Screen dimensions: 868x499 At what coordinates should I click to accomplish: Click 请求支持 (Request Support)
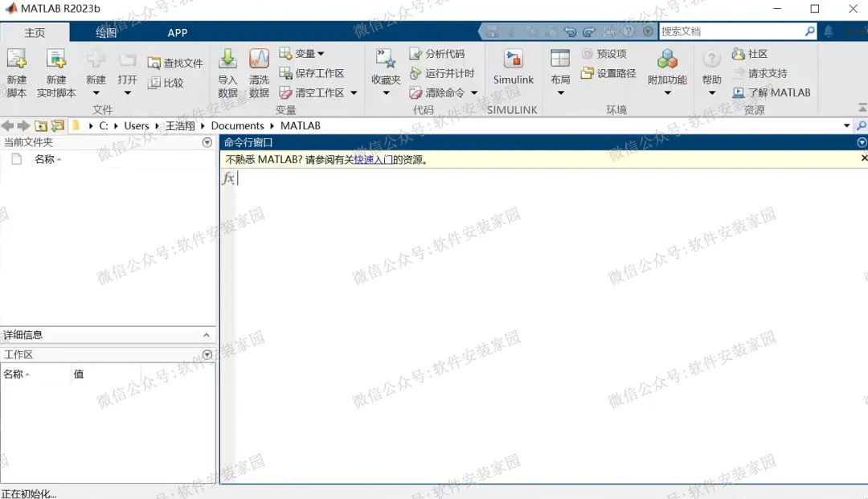tap(759, 73)
